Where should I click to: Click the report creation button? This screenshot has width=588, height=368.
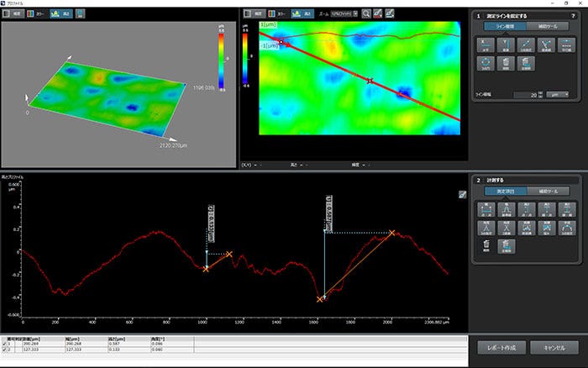[x=501, y=347]
